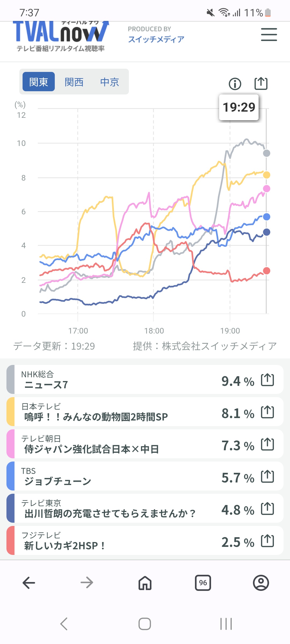Screen dimensions: 290x644
Task: Open browser account profile
Action: click(261, 583)
